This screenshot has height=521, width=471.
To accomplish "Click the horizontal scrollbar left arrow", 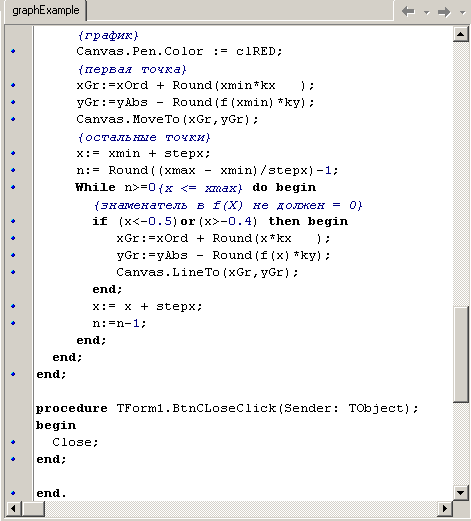I will tap(13, 509).
